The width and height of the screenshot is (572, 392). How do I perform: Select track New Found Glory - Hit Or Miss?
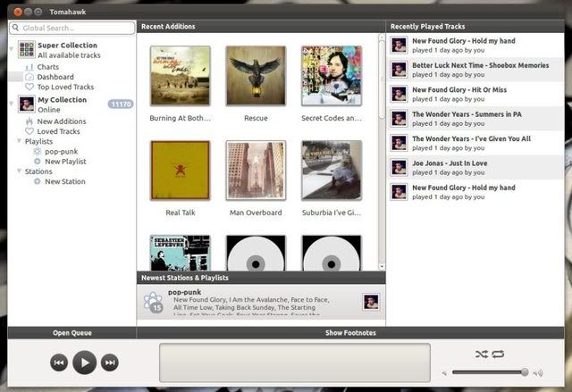[475, 94]
